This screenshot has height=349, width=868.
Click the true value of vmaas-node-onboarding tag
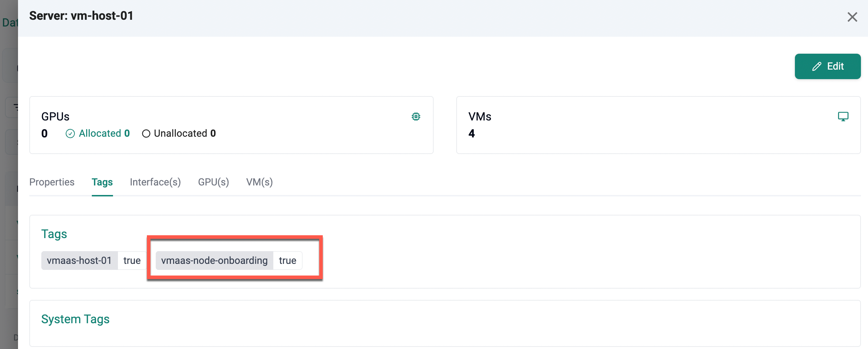[287, 261]
